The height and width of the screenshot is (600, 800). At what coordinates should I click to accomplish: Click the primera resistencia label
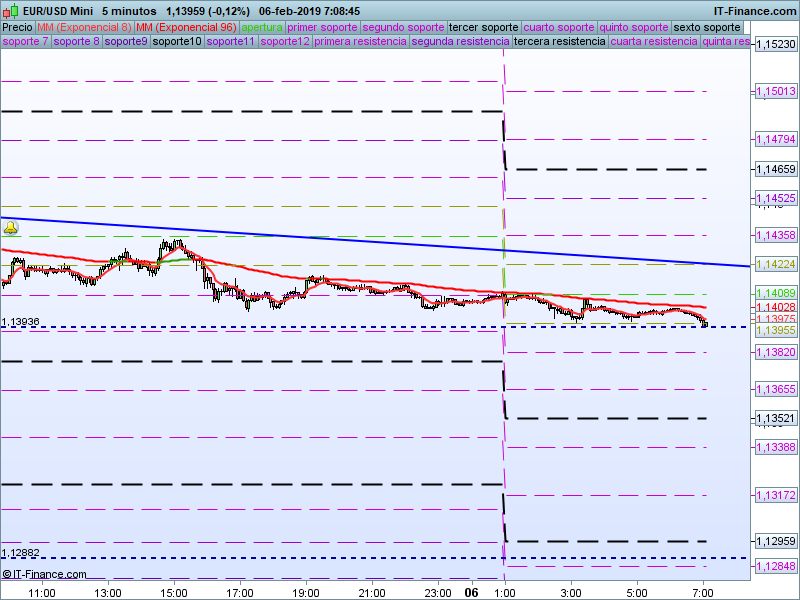[360, 41]
